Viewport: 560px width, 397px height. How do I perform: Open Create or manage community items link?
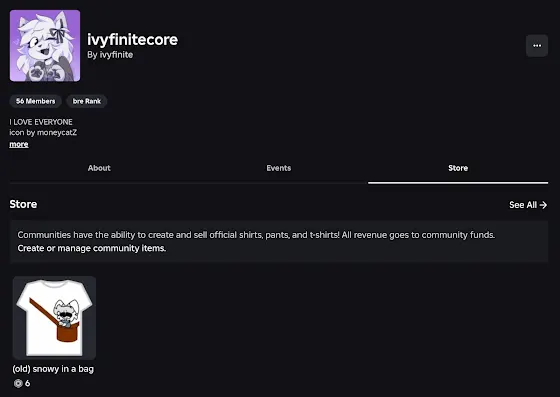coord(92,248)
